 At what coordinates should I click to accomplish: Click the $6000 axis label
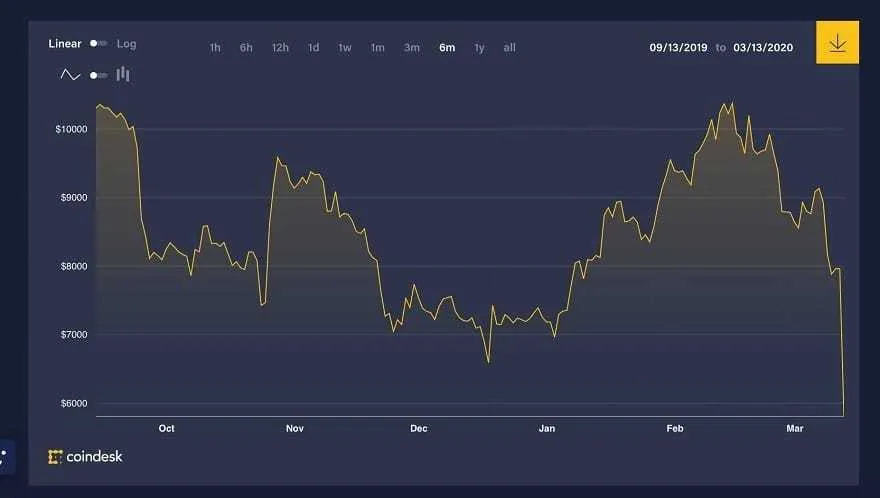click(74, 403)
